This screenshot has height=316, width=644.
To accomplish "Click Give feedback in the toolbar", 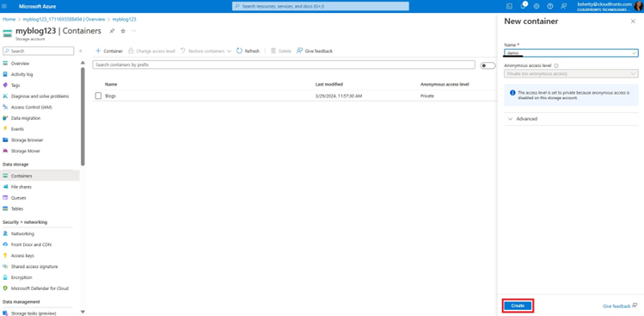I will pos(315,51).
